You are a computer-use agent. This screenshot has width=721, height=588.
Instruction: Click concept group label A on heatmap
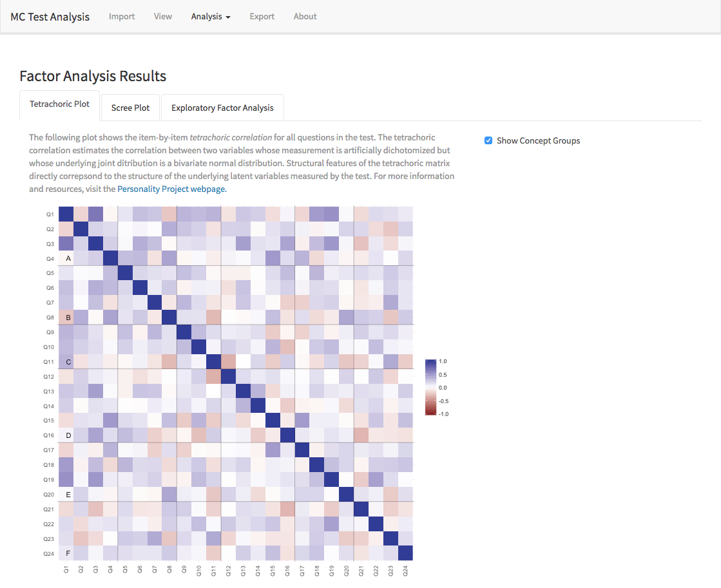(68, 258)
